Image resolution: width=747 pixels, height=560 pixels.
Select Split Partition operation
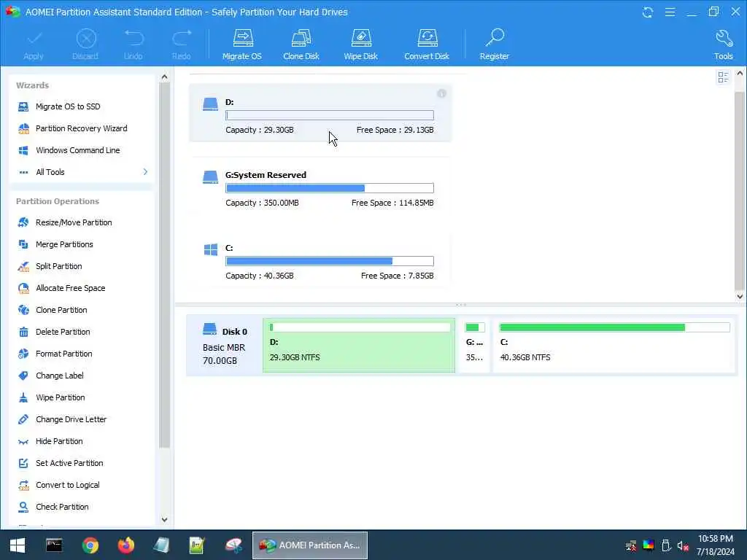58,266
